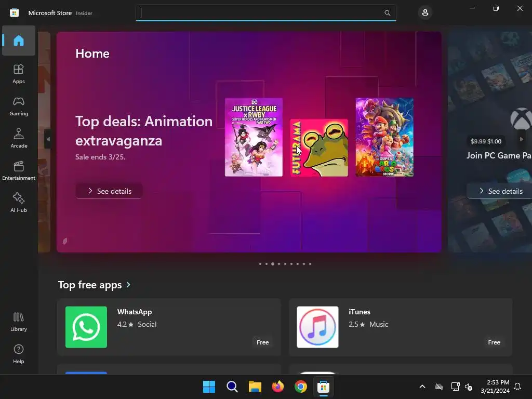The height and width of the screenshot is (399, 532).
Task: Click the $9.99 $1.00 price badge
Action: 486,141
